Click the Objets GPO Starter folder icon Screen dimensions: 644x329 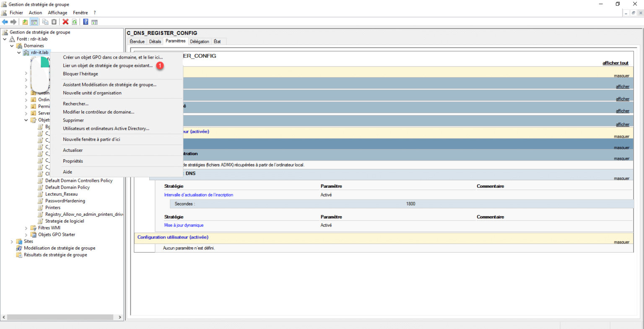click(34, 235)
